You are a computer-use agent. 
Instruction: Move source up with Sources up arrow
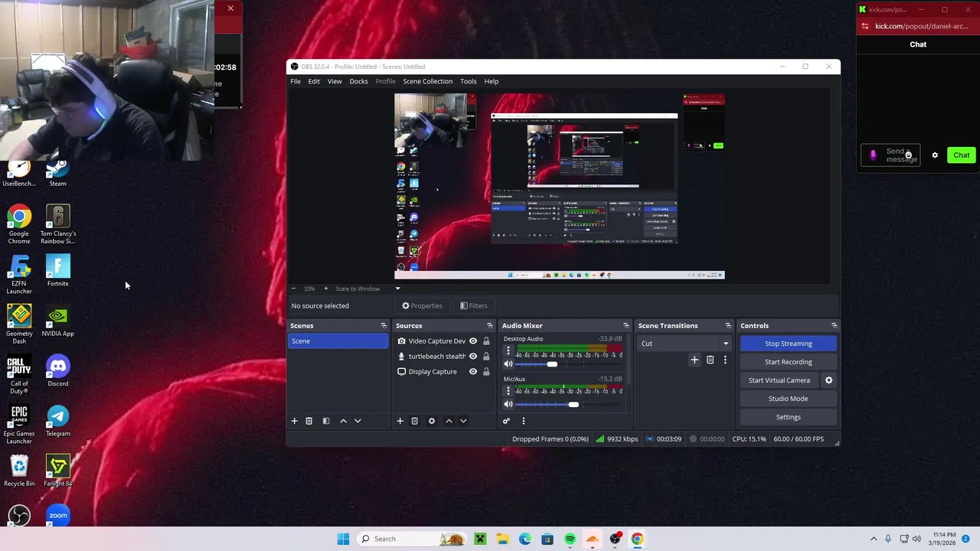(449, 421)
